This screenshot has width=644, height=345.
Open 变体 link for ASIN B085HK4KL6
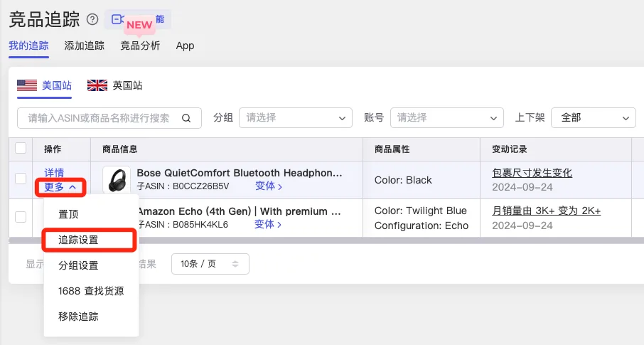click(268, 225)
